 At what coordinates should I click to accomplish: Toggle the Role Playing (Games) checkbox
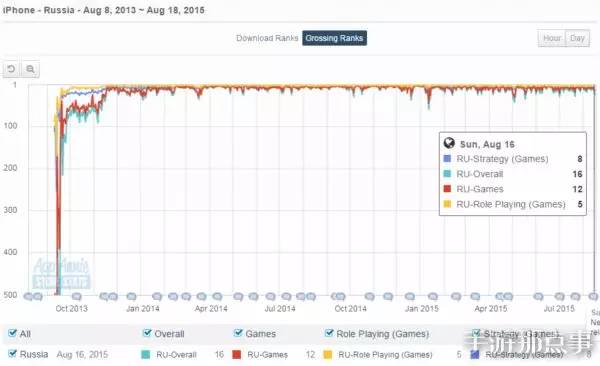pos(329,333)
